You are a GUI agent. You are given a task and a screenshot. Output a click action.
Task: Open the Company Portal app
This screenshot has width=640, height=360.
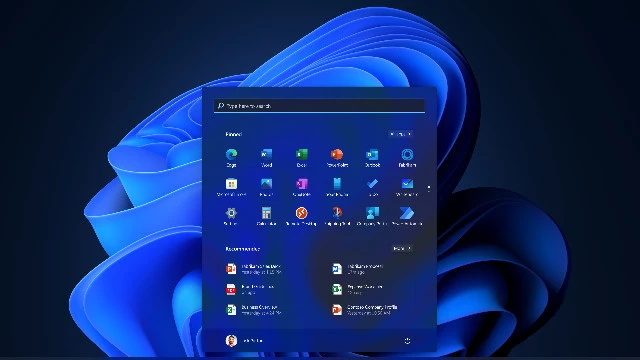tap(372, 216)
